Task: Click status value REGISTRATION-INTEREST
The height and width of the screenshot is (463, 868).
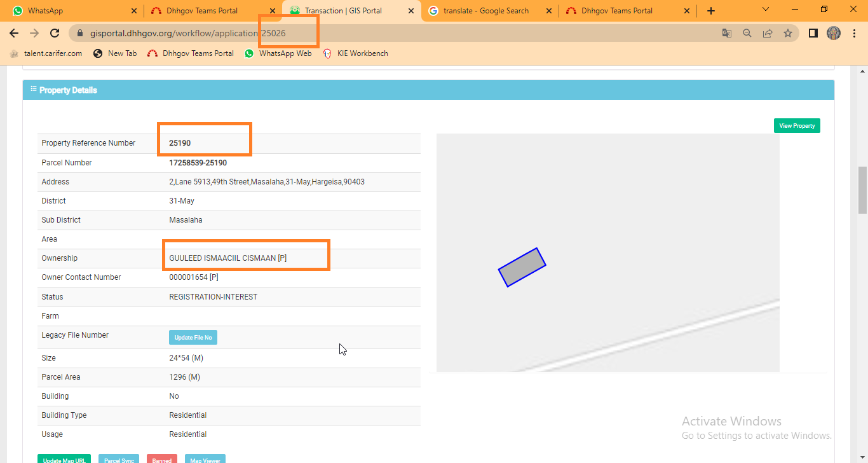Action: click(x=214, y=297)
